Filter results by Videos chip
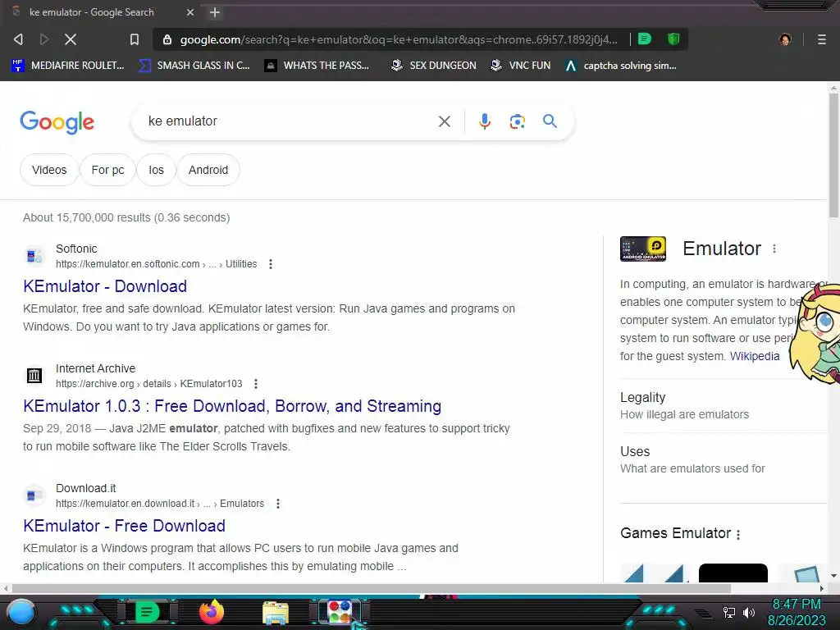The height and width of the screenshot is (630, 840). 49,170
